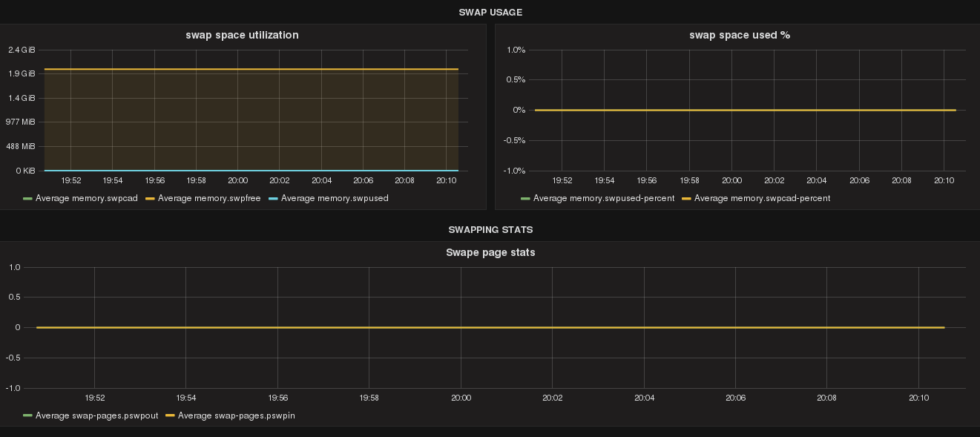Open the swap space utilization panel menu
980x437 pixels.
tap(242, 35)
